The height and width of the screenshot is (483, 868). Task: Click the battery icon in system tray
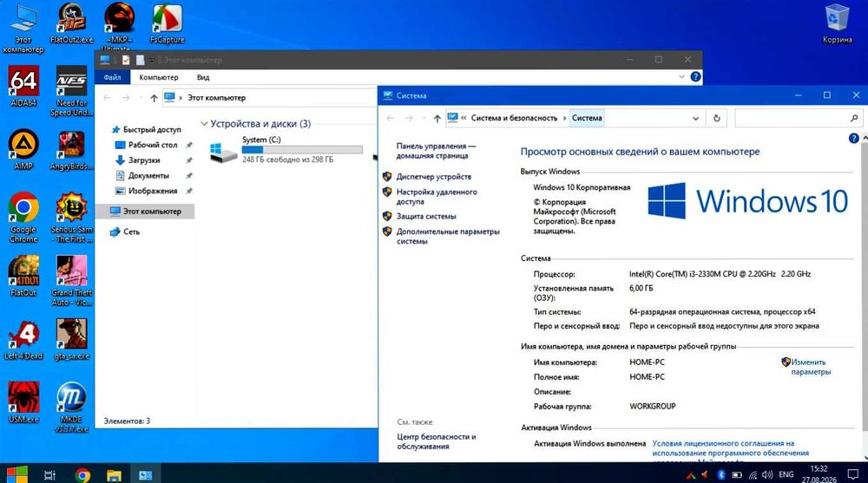pyautogui.click(x=737, y=474)
